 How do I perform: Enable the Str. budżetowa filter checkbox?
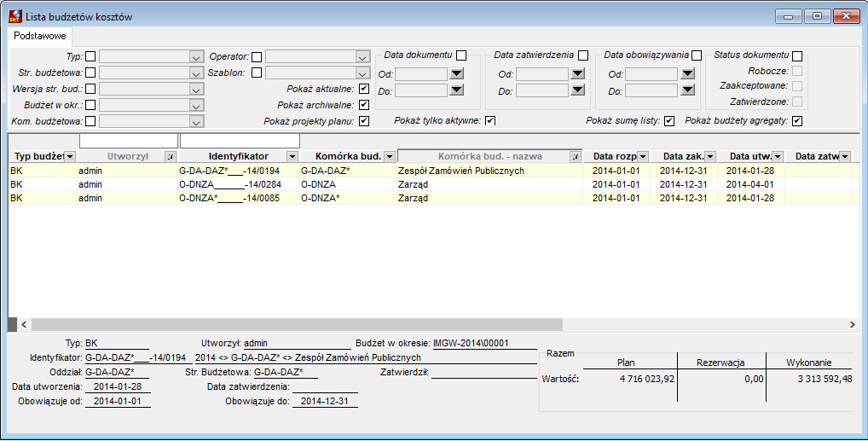[90, 73]
